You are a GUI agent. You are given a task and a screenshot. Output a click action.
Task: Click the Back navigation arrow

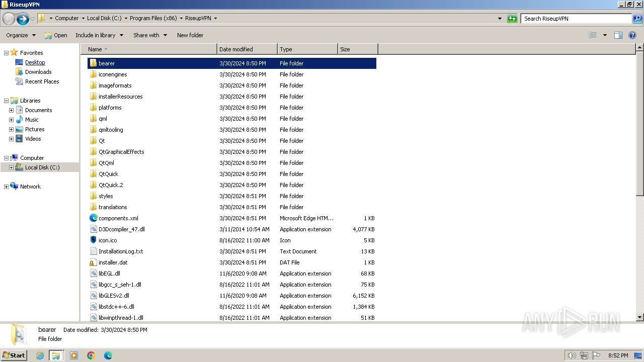9,19
